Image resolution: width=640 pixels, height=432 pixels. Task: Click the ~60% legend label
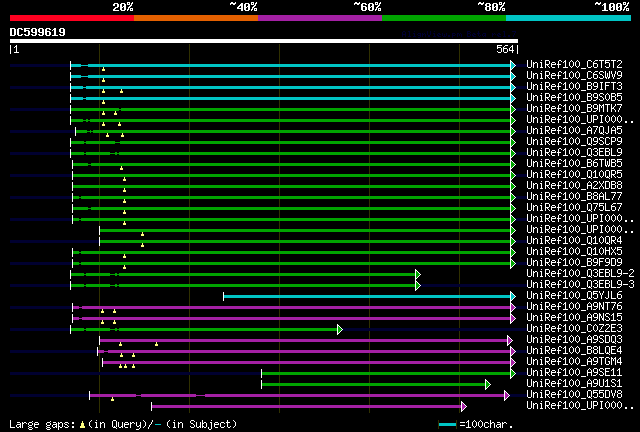[x=367, y=7]
